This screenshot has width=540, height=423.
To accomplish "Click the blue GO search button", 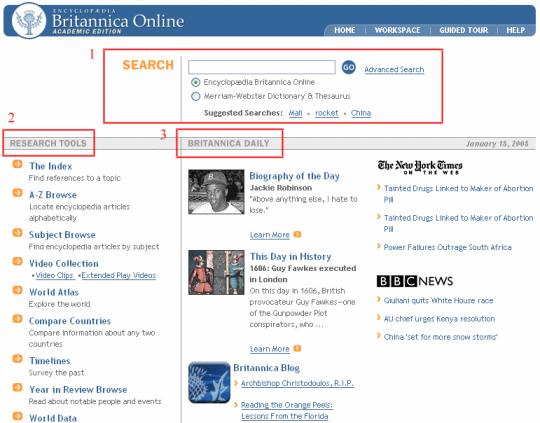I will point(349,67).
